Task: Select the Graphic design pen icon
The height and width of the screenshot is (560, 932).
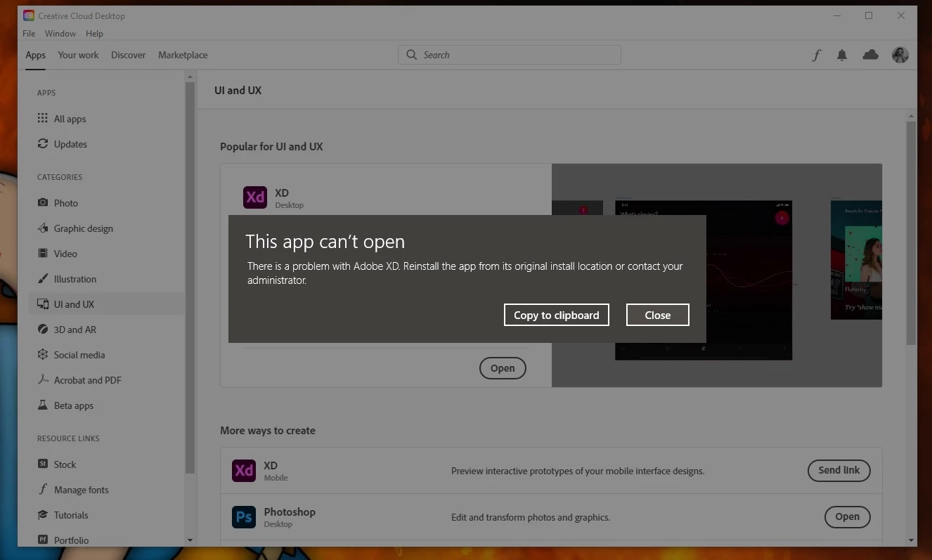Action: point(43,228)
